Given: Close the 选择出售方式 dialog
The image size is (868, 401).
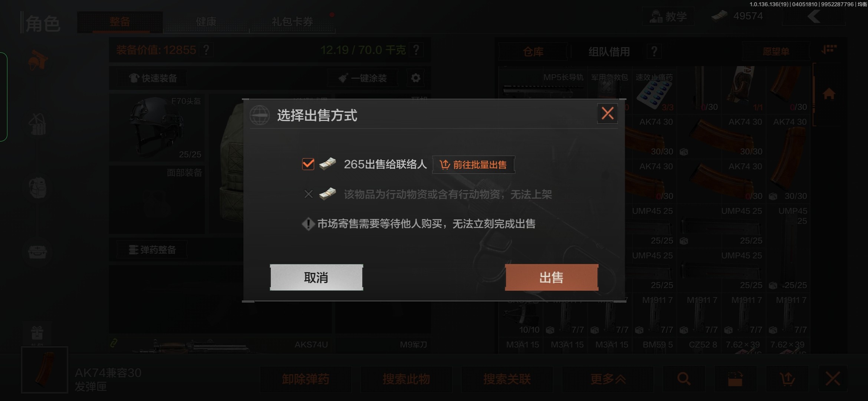Looking at the screenshot, I should [607, 113].
